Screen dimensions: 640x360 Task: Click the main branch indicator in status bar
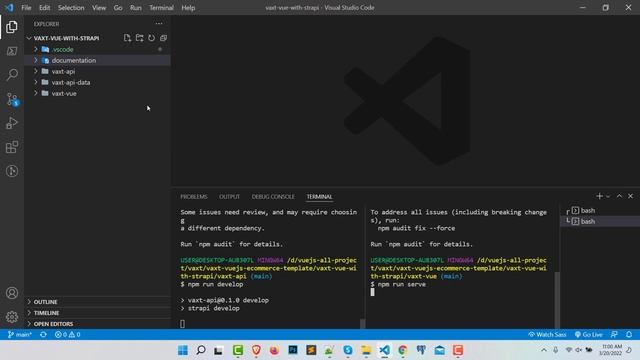20,334
